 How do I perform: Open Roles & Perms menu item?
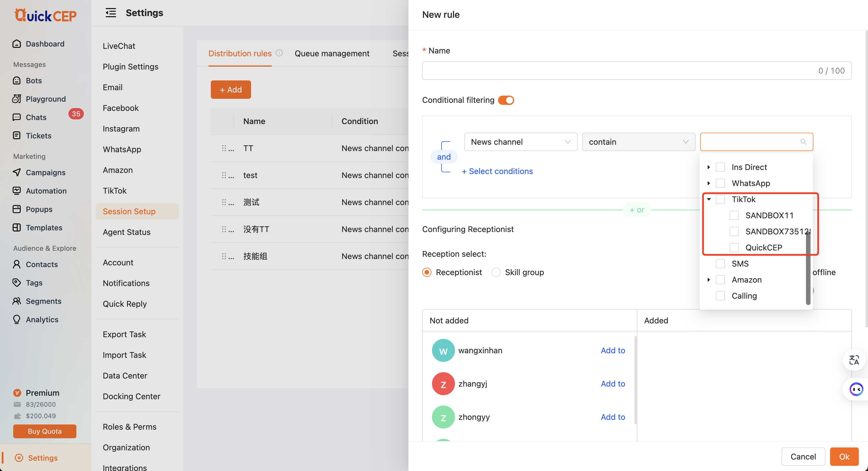tap(129, 426)
